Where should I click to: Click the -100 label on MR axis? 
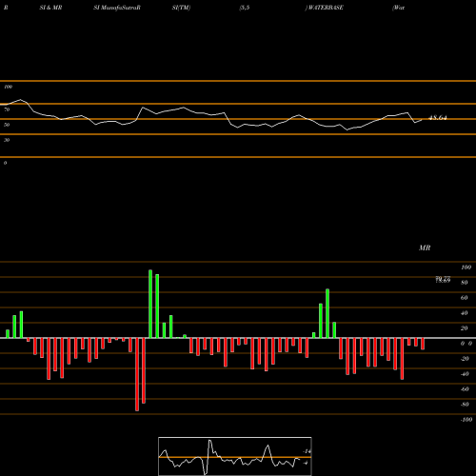pyautogui.click(x=466, y=420)
